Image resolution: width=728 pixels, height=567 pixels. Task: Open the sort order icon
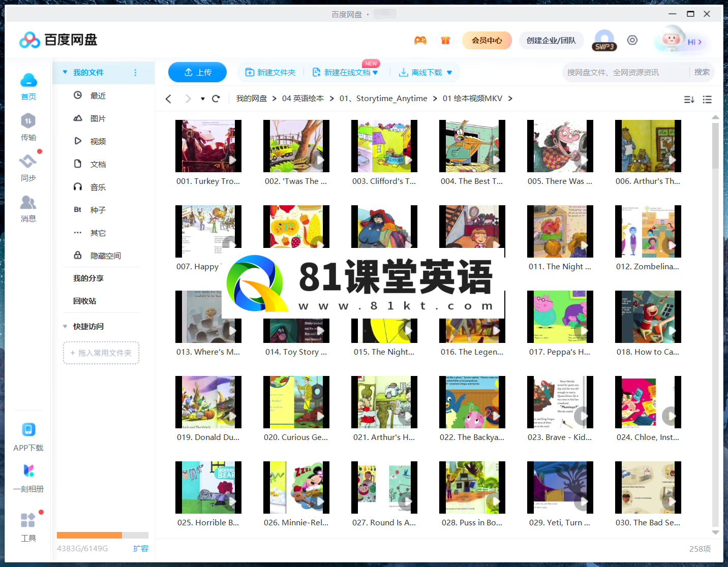[x=689, y=100]
